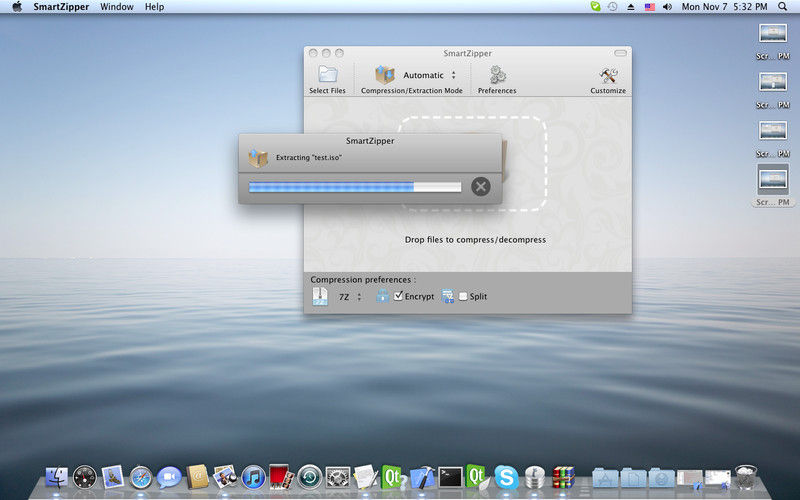The image size is (800, 500).
Task: Open Time Machine from the Dock
Action: coord(310,478)
